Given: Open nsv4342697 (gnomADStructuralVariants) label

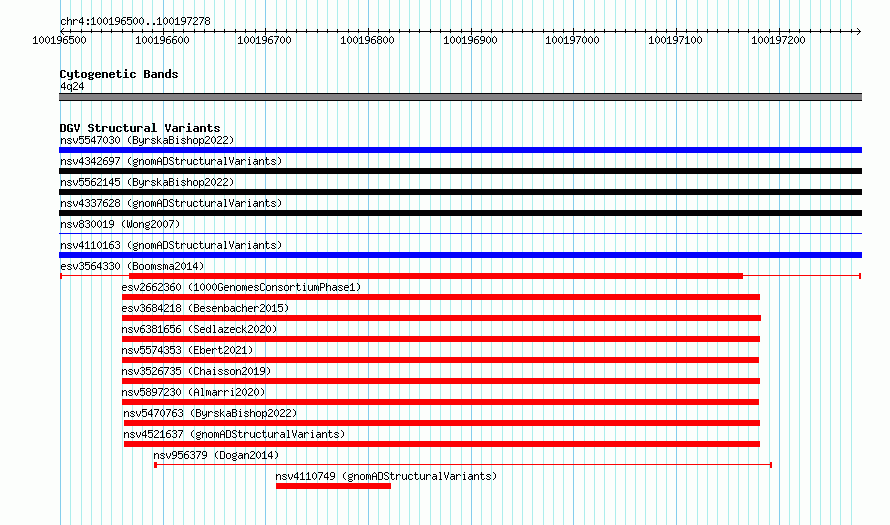Looking at the screenshot, I should coord(171,161).
